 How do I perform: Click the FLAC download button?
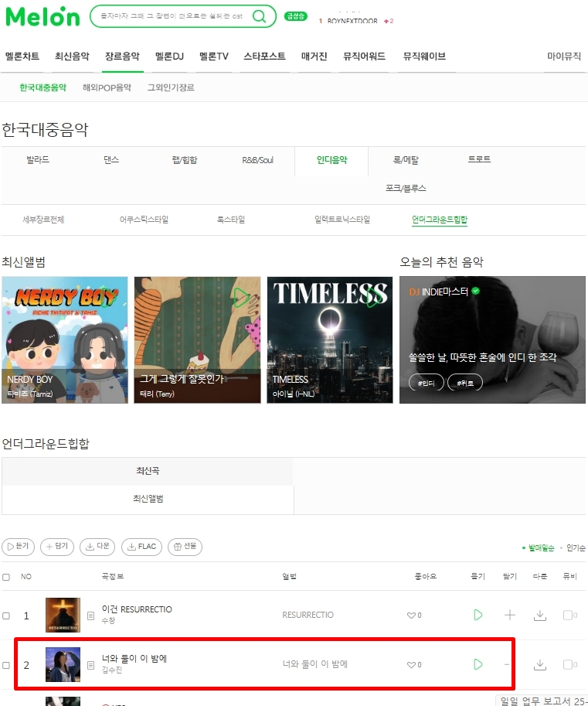coord(141,547)
